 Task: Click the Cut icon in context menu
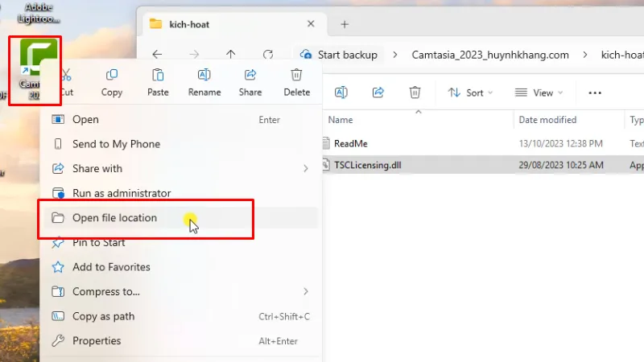[x=66, y=76]
